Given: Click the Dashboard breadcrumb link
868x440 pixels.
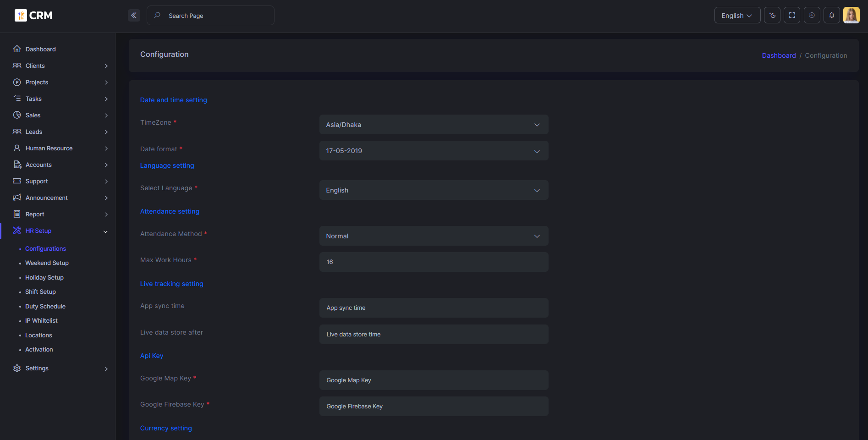Looking at the screenshot, I should click(x=779, y=55).
